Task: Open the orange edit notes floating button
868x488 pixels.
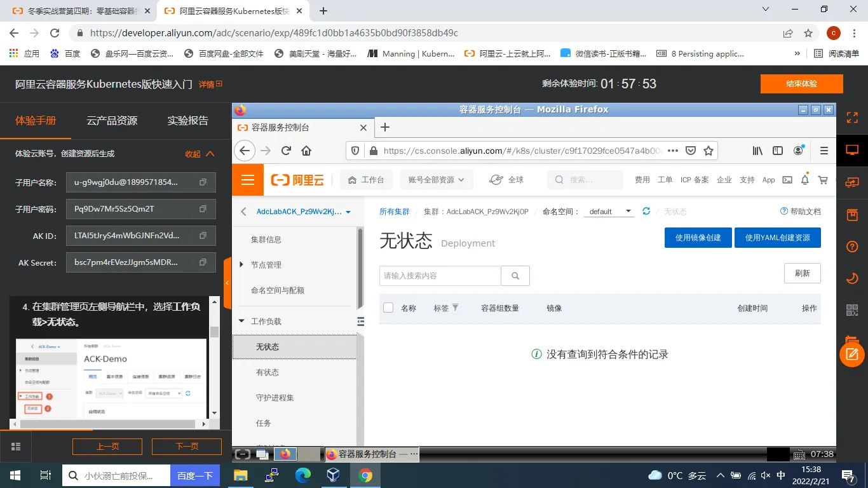Action: point(852,354)
